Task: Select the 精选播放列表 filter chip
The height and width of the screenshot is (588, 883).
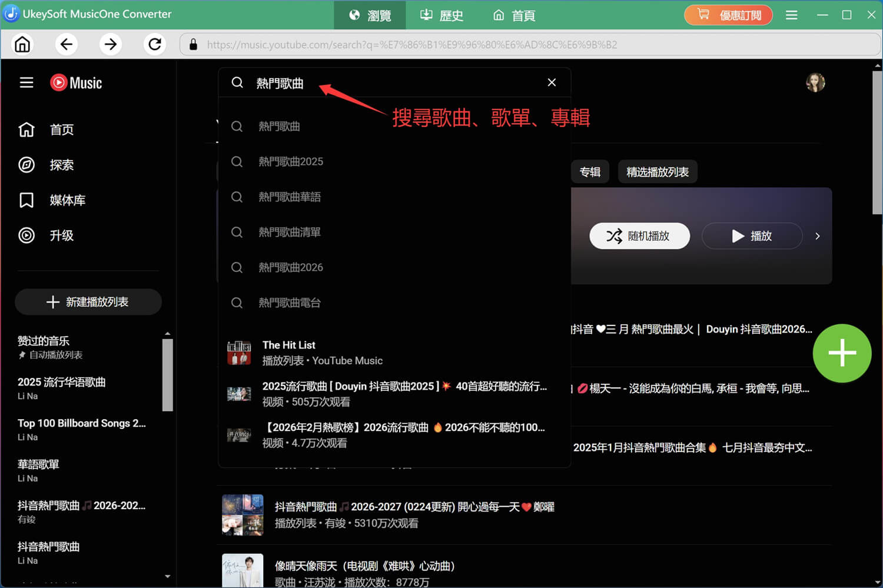Action: (657, 171)
